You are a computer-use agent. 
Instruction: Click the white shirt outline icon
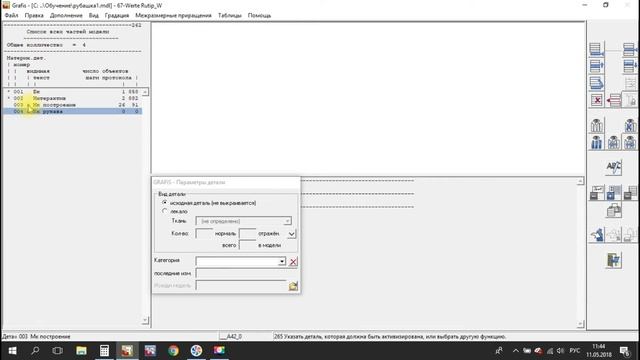596,126
